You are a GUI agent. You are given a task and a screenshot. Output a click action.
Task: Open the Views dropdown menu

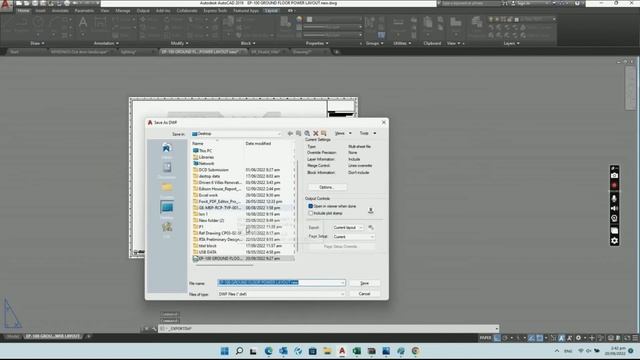343,133
